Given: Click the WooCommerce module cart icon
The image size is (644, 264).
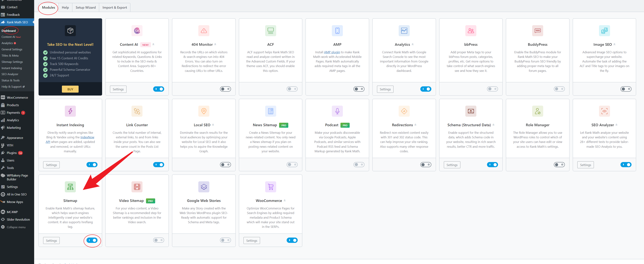Looking at the screenshot, I should point(270,187).
